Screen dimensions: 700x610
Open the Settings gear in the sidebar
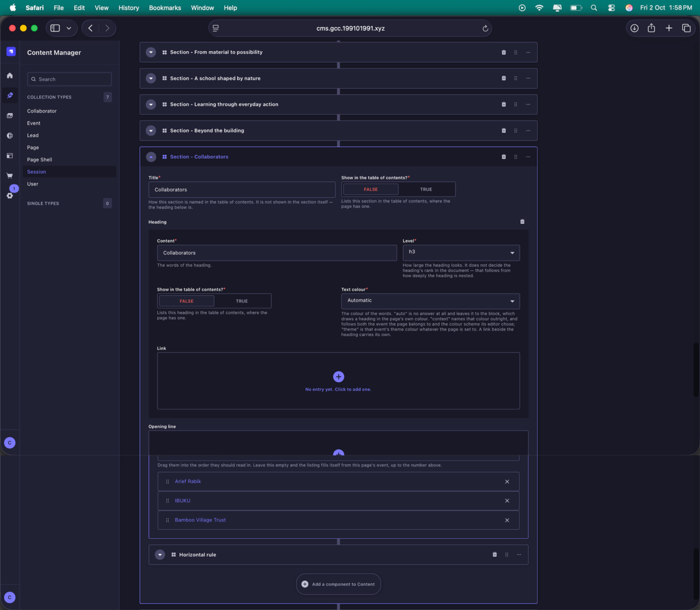pos(10,196)
